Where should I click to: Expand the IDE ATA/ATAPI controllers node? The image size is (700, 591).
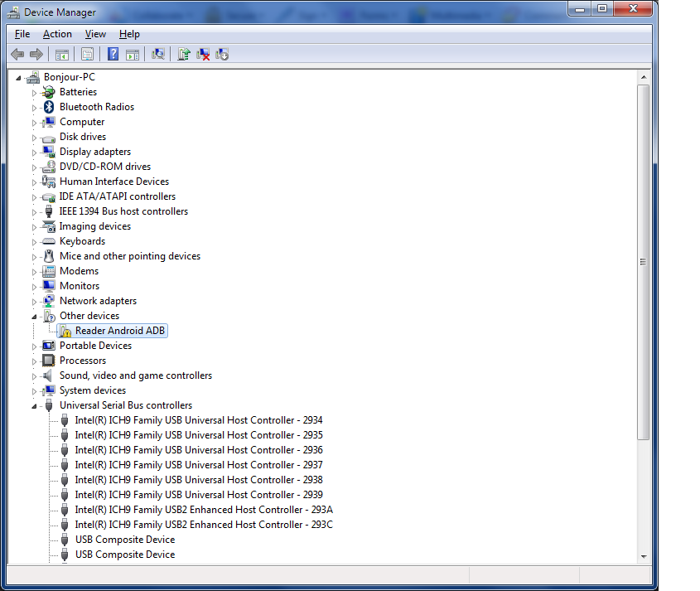(34, 197)
